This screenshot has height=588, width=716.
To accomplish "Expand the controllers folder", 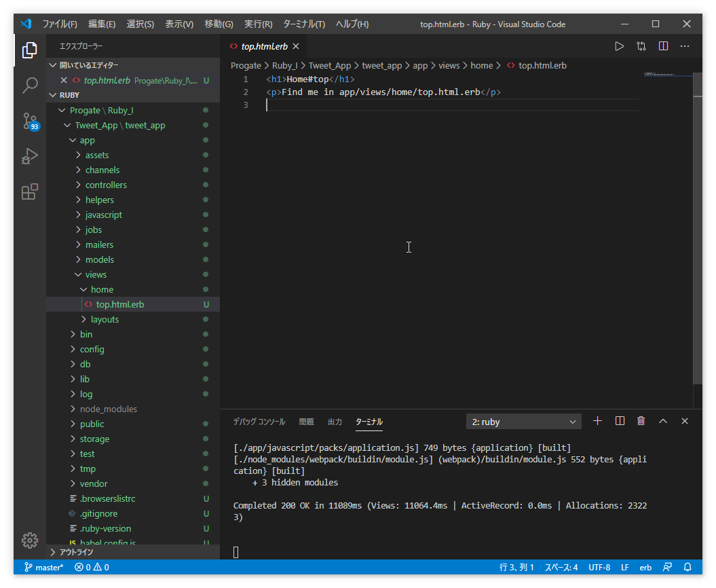I will coord(106,185).
